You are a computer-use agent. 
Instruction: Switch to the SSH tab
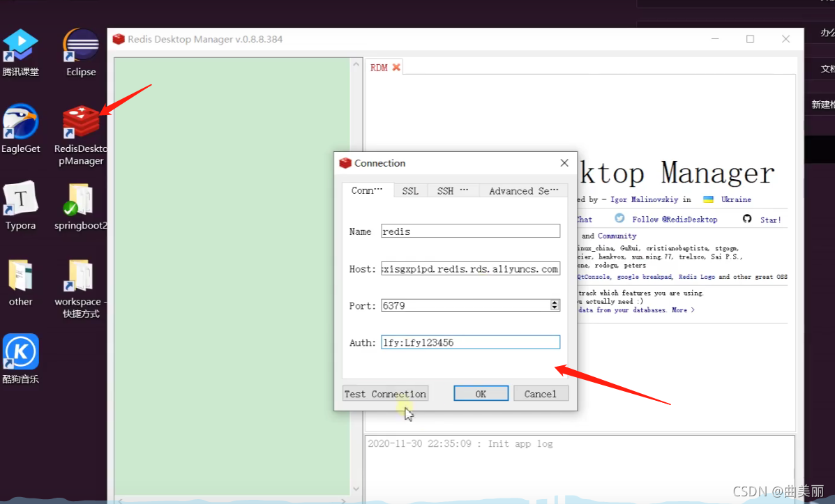tap(453, 191)
